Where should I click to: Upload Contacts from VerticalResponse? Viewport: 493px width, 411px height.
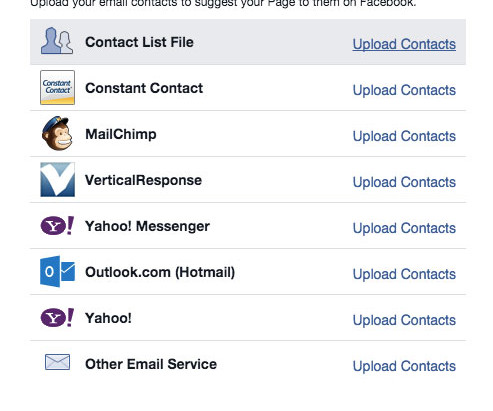coord(404,182)
